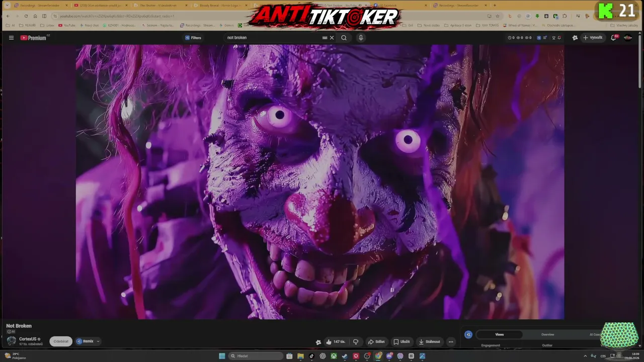Viewport: 644px width, 362px height.
Task: Open the Wheel of Names bookmark
Action: pyautogui.click(x=520, y=25)
